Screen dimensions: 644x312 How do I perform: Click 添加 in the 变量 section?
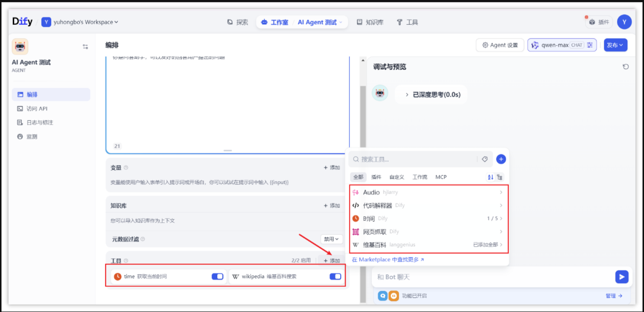point(332,167)
